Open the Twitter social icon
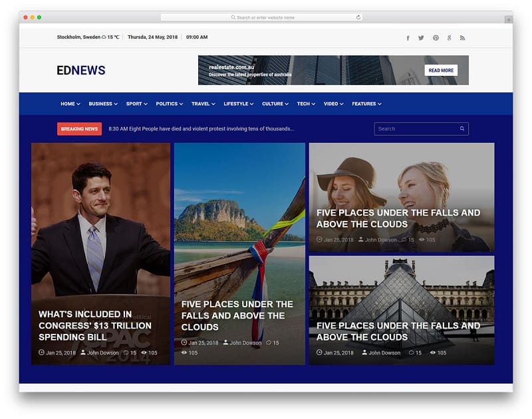Image resolution: width=532 pixels, height=419 pixels. (421, 38)
